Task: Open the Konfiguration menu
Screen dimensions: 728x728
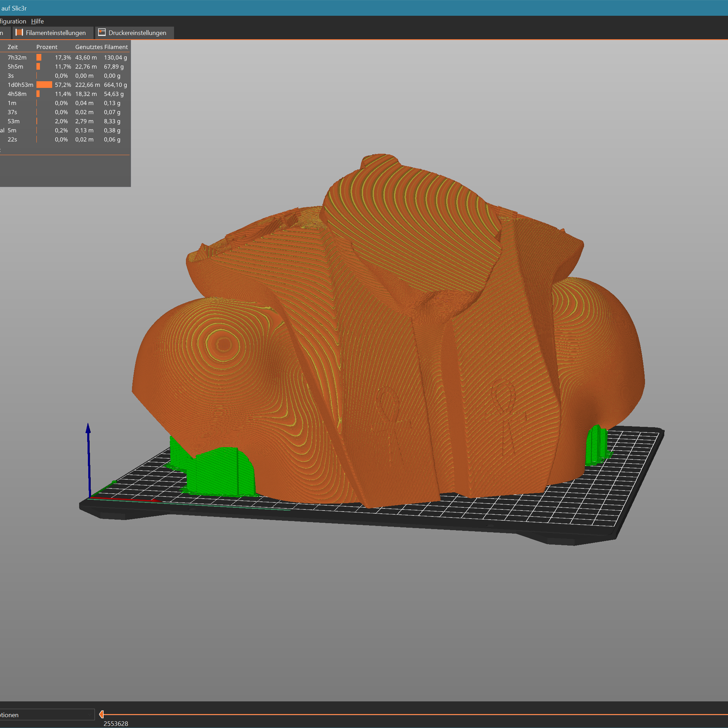Action: coord(13,21)
